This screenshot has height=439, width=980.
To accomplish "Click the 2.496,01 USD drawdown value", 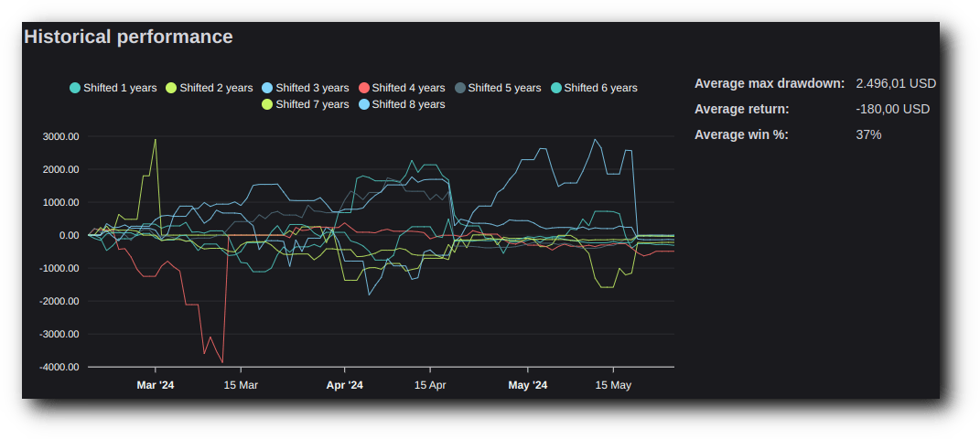I will (896, 83).
